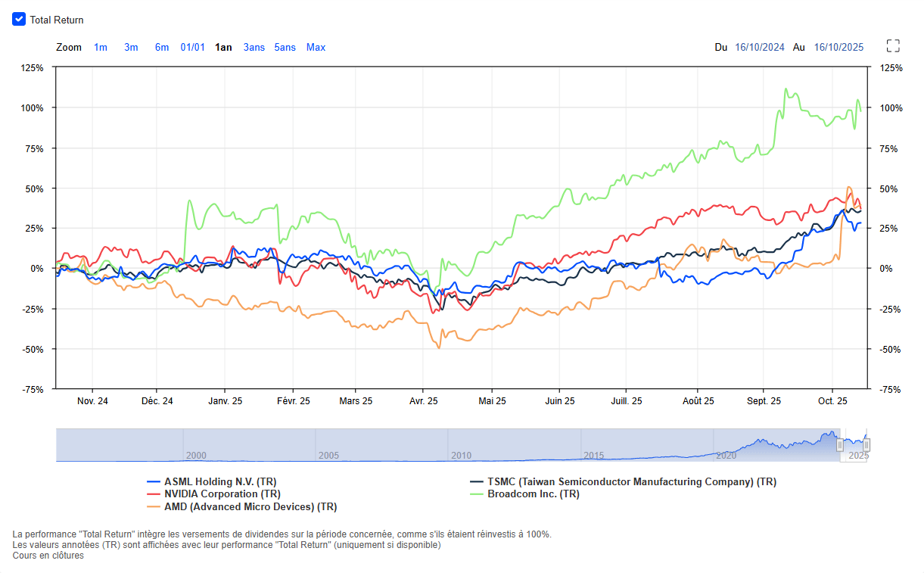Viewport: 924px width, 573px height.
Task: Click the left navigator range handle
Action: (x=839, y=445)
